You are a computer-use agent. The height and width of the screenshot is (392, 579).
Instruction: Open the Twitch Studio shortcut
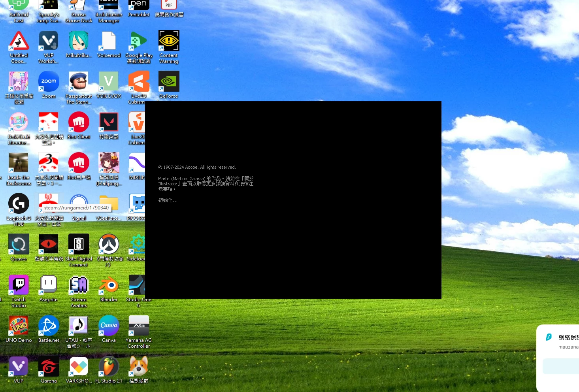(19, 291)
